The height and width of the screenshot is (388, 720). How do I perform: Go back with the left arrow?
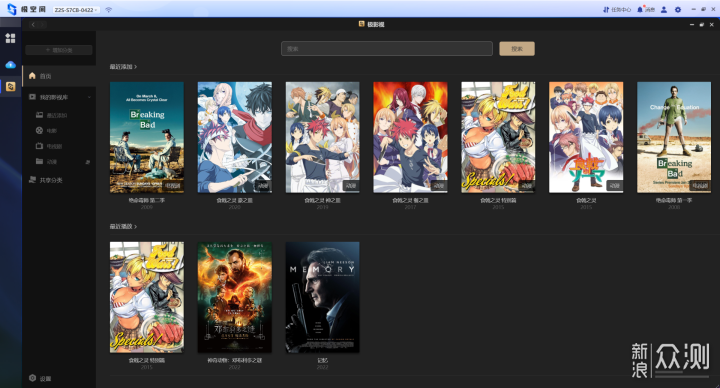pyautogui.click(x=33, y=24)
